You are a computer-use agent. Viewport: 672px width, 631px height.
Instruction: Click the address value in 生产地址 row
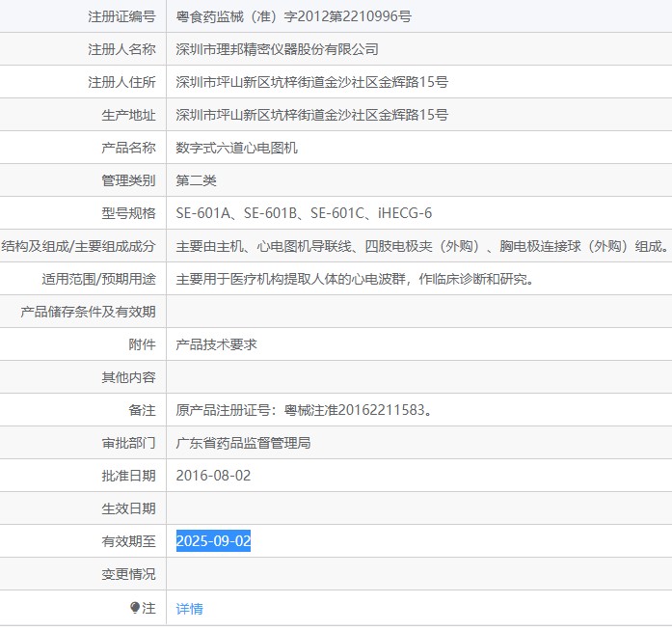(x=312, y=115)
